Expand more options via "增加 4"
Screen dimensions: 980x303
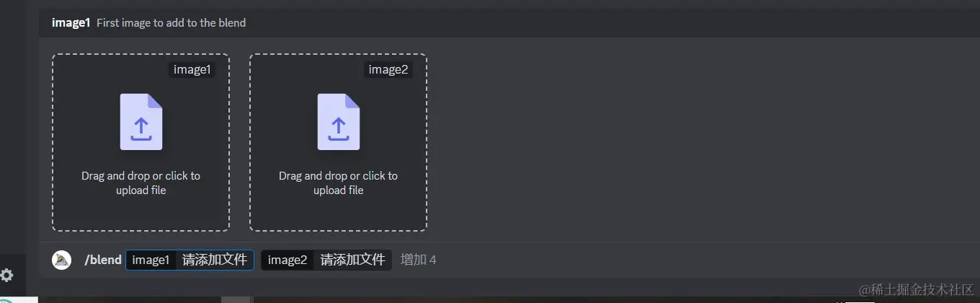(419, 260)
